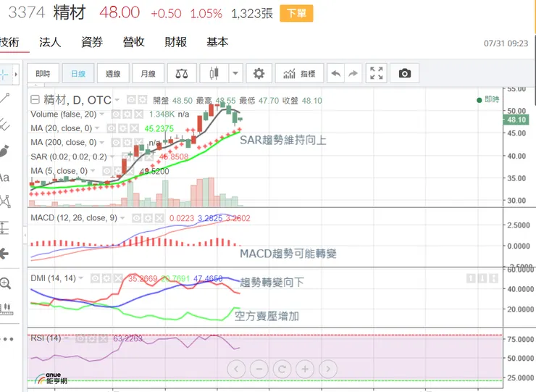The image size is (536, 392).
Task: Open the Volume indicator settings
Action: (127, 114)
